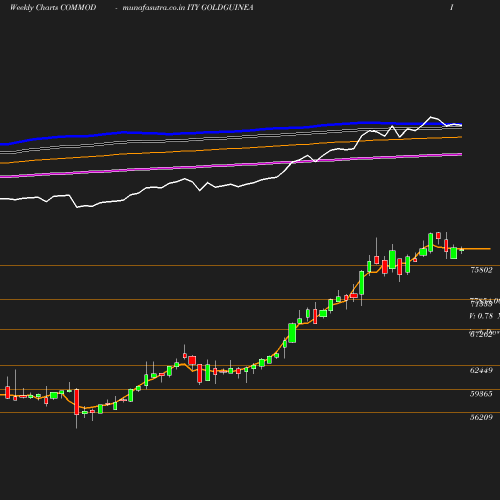Click the latest small candle at right end
The width and height of the screenshot is (500, 500).
click(462, 250)
